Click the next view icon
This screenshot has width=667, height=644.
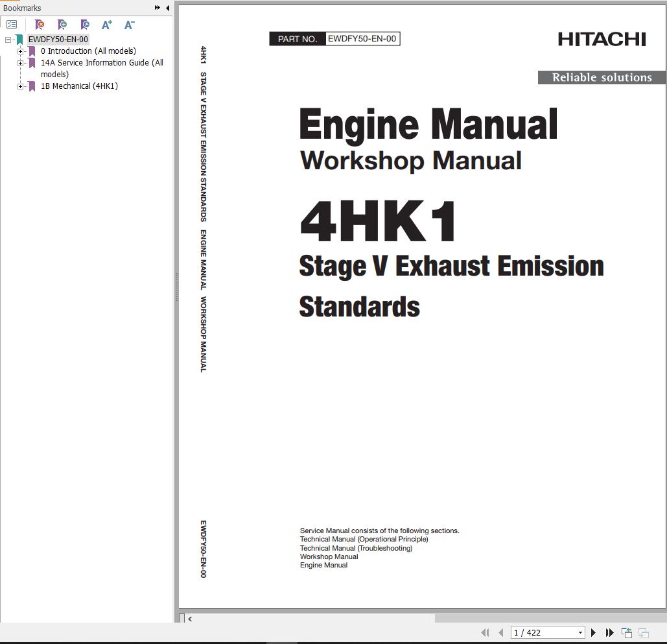point(644,633)
